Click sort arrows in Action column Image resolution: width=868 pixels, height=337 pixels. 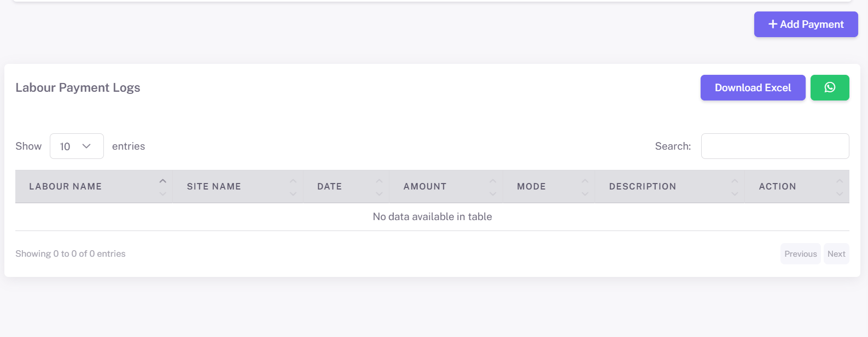coord(839,187)
